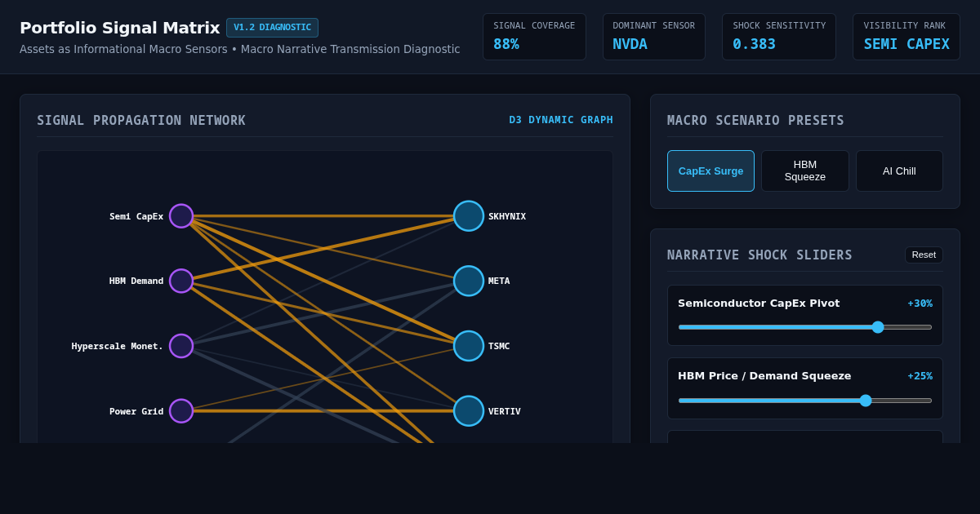This screenshot has height=514, width=980.
Task: Click the Portfolio Signal Matrix title
Action: 120,28
